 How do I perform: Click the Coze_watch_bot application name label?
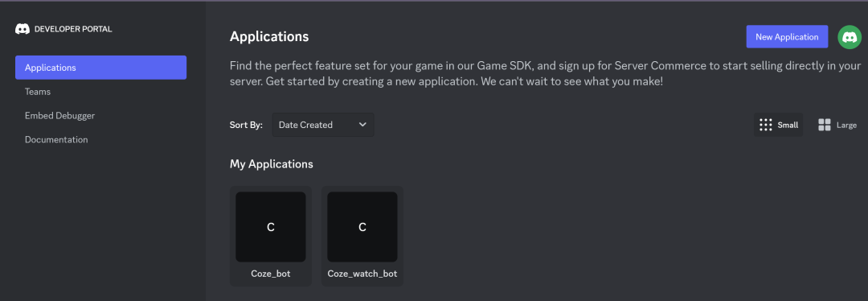362,274
